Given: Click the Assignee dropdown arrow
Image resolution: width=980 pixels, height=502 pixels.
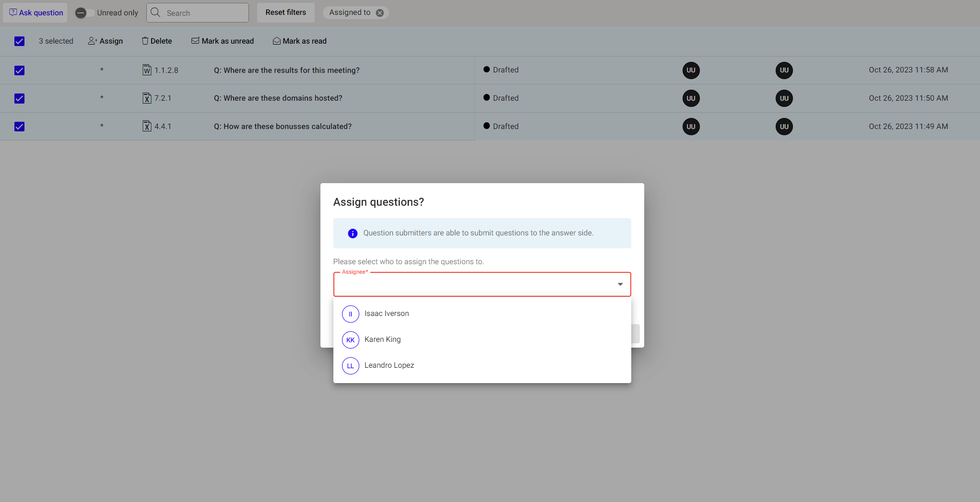Looking at the screenshot, I should 620,284.
